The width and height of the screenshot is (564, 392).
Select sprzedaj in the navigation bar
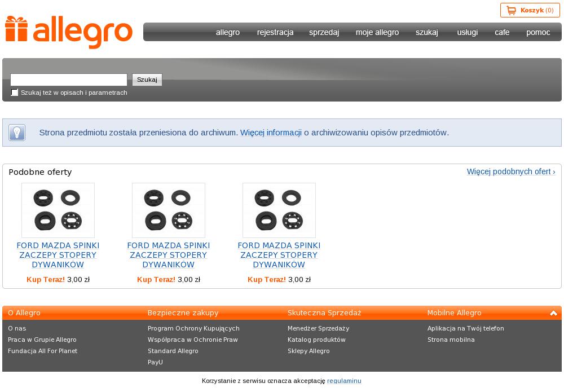324,32
